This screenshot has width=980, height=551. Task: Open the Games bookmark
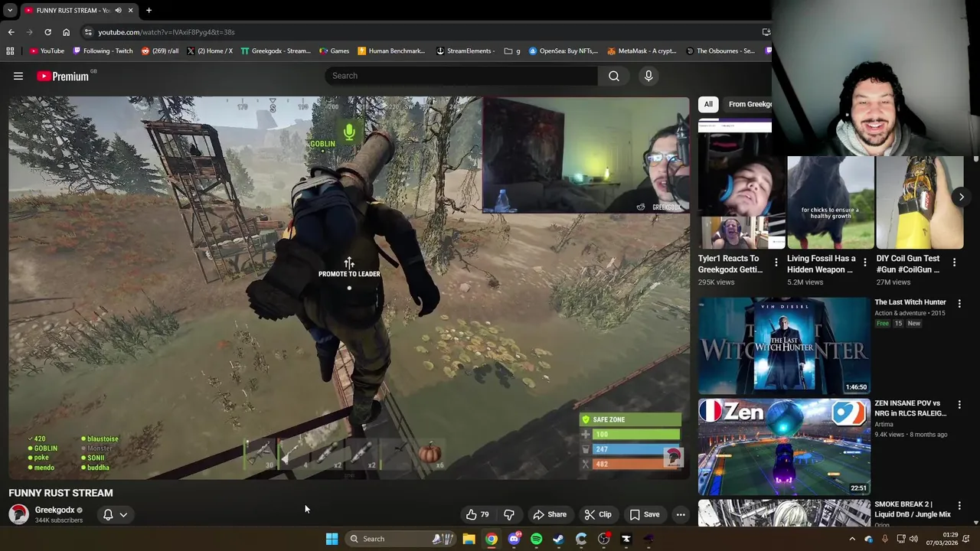pos(335,51)
